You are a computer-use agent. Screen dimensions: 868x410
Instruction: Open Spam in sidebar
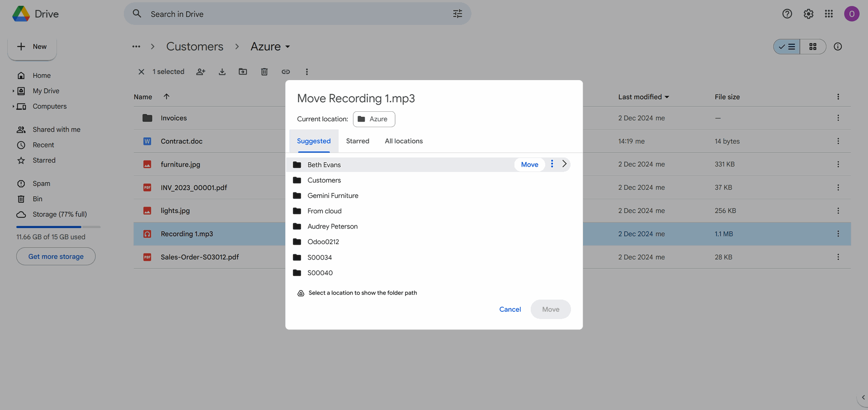[41, 184]
